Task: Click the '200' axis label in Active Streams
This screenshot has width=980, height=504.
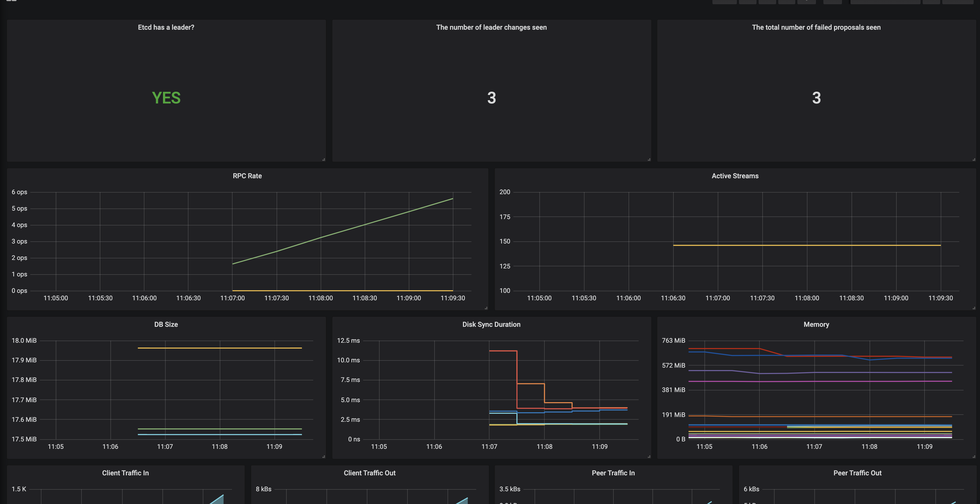Action: (x=505, y=192)
